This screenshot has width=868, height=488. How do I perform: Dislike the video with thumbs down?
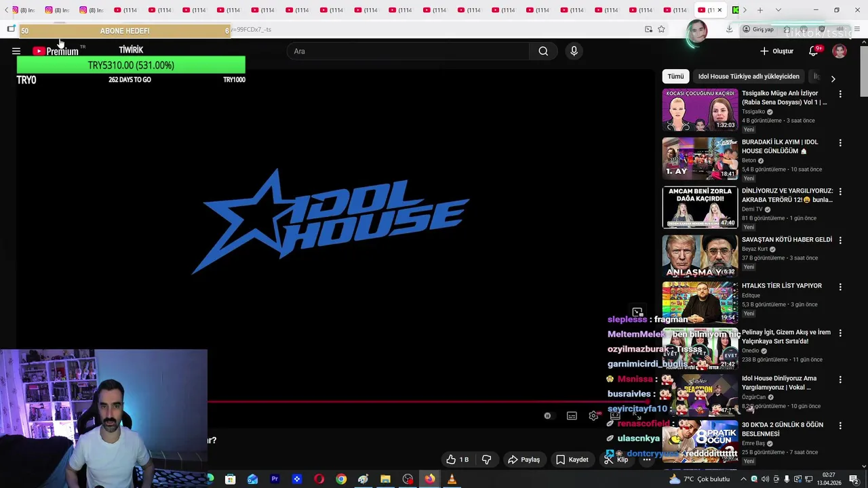486,460
